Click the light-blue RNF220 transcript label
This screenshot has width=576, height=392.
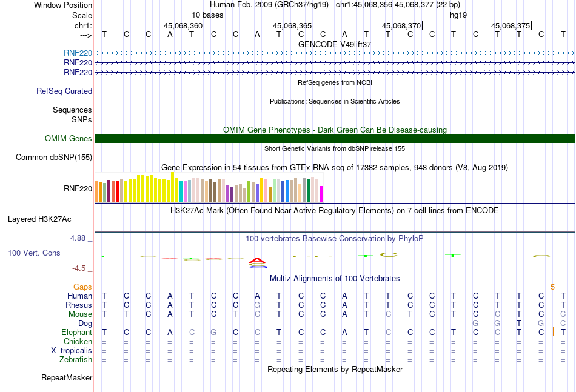click(x=78, y=53)
